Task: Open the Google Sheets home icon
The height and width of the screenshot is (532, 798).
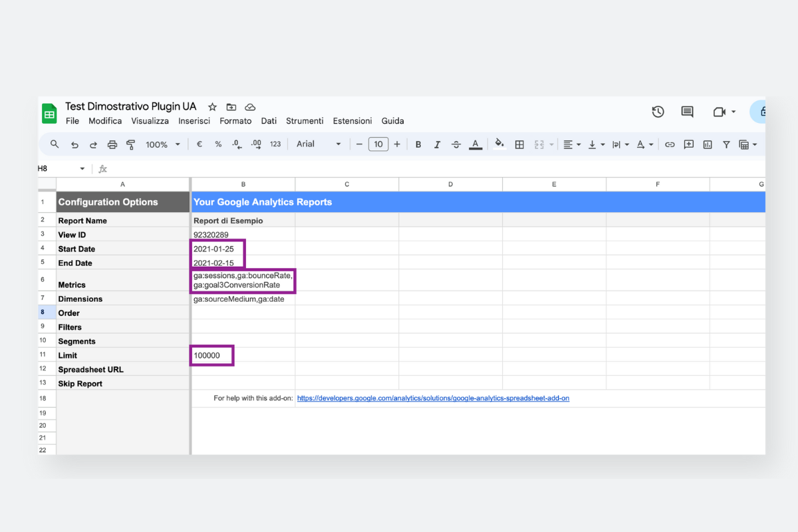Action: (49, 114)
